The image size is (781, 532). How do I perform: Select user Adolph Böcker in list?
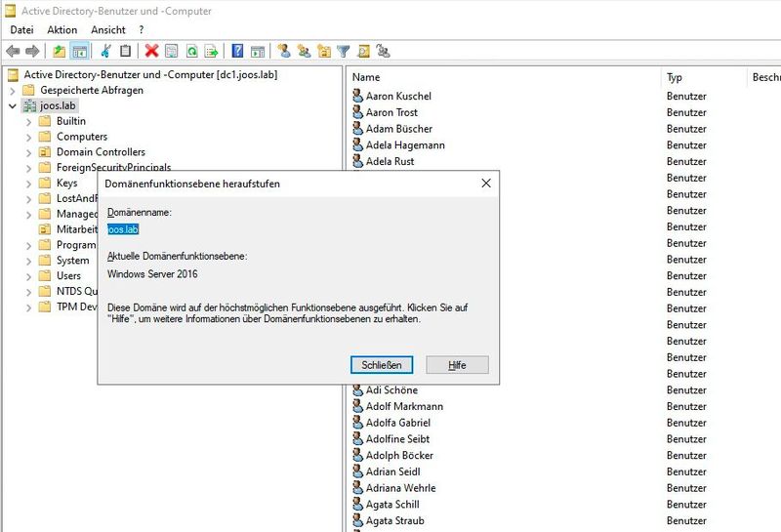click(x=399, y=455)
